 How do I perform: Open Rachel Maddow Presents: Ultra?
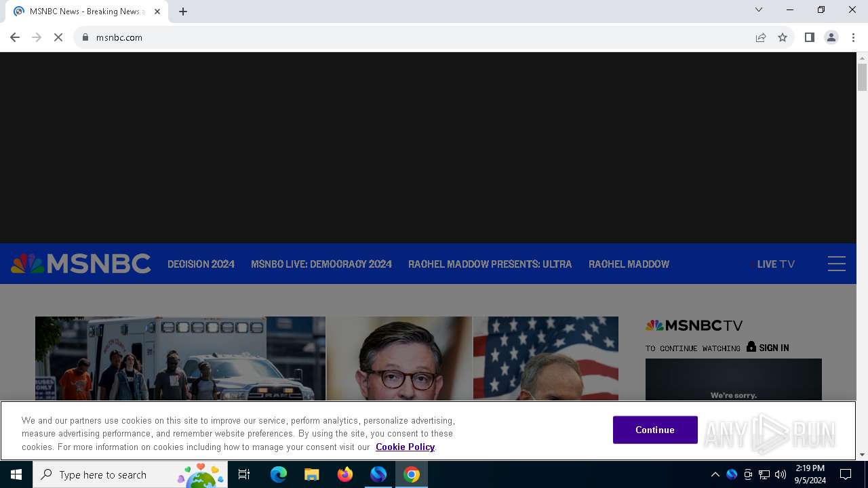(490, 264)
